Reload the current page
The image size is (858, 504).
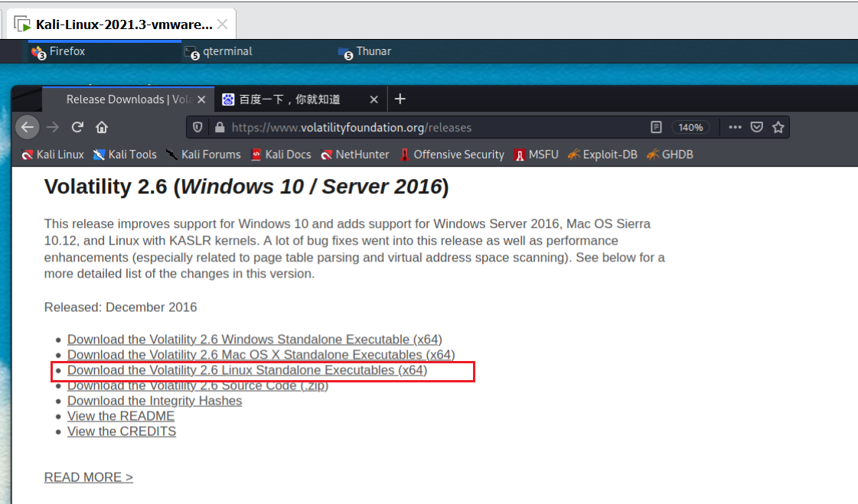77,128
